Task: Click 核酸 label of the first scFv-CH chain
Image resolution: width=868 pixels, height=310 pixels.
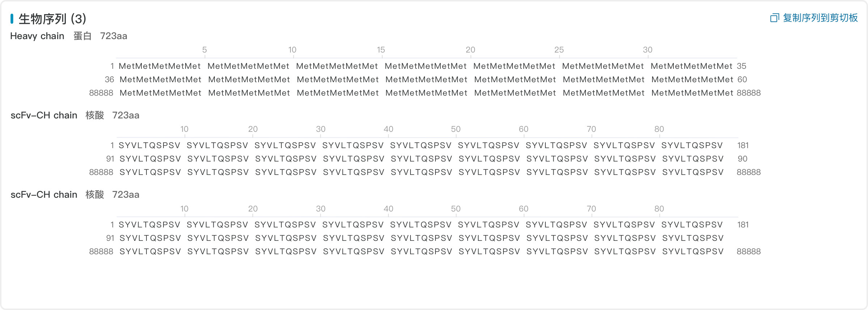Action: [x=95, y=115]
